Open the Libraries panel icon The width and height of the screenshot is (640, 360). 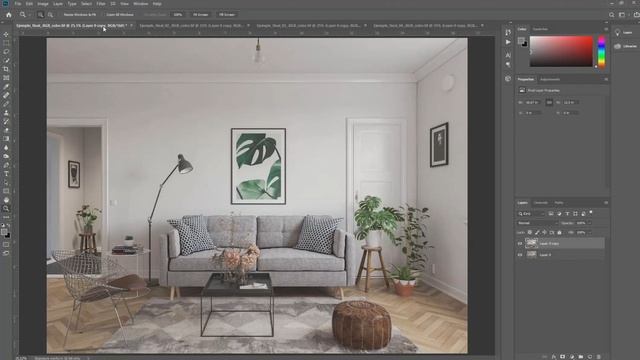tap(618, 46)
